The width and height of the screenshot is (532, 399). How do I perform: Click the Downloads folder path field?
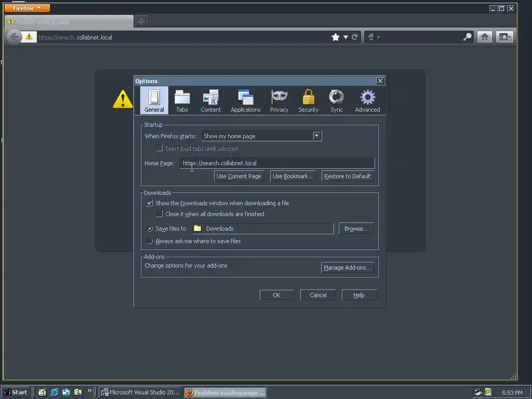(x=263, y=229)
